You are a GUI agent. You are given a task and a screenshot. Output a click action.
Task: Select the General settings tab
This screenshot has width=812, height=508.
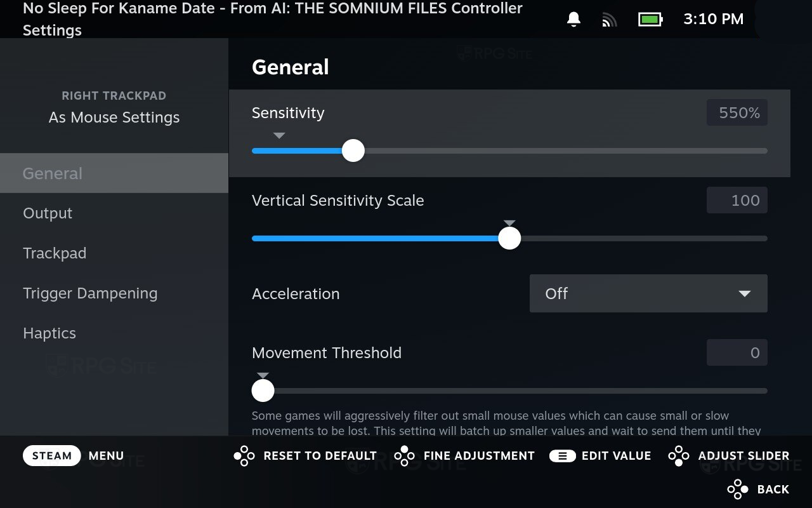[x=114, y=173]
